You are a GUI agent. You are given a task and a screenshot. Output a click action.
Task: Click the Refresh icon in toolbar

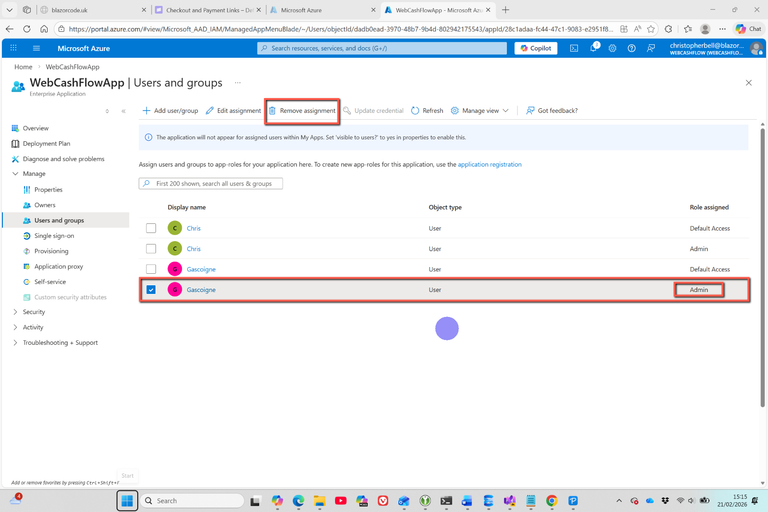415,111
